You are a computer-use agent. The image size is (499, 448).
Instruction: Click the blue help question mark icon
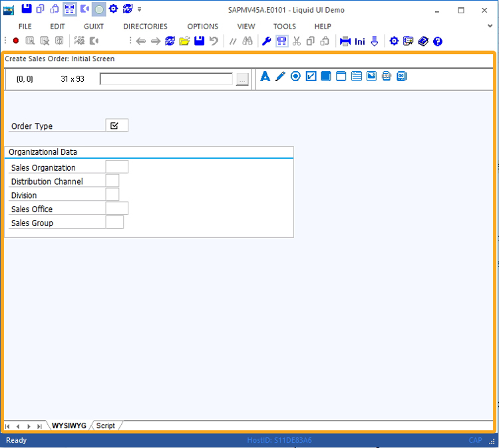(438, 41)
